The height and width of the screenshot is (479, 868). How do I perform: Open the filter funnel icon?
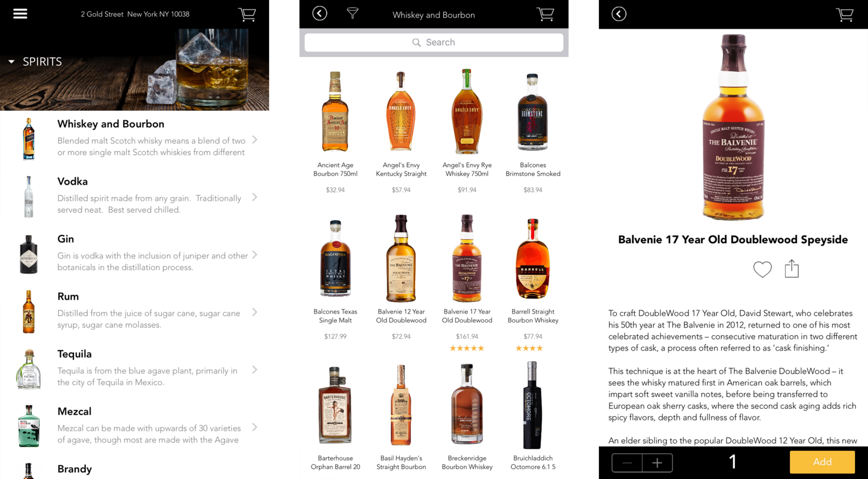[x=352, y=14]
